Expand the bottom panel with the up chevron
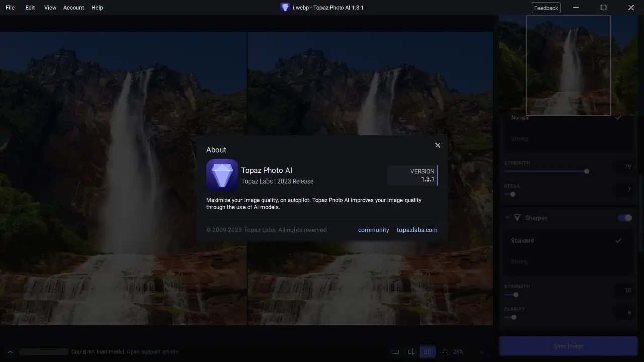The width and height of the screenshot is (644, 362). 10,352
